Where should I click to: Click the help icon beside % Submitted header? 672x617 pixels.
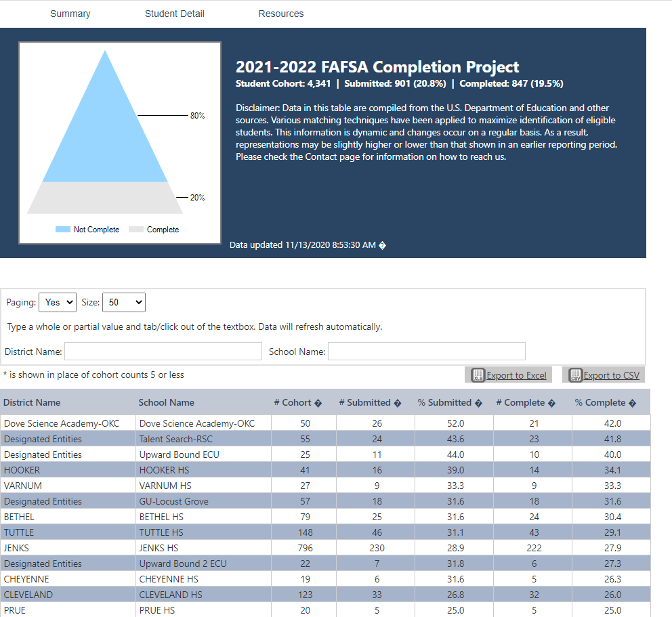[x=478, y=403]
